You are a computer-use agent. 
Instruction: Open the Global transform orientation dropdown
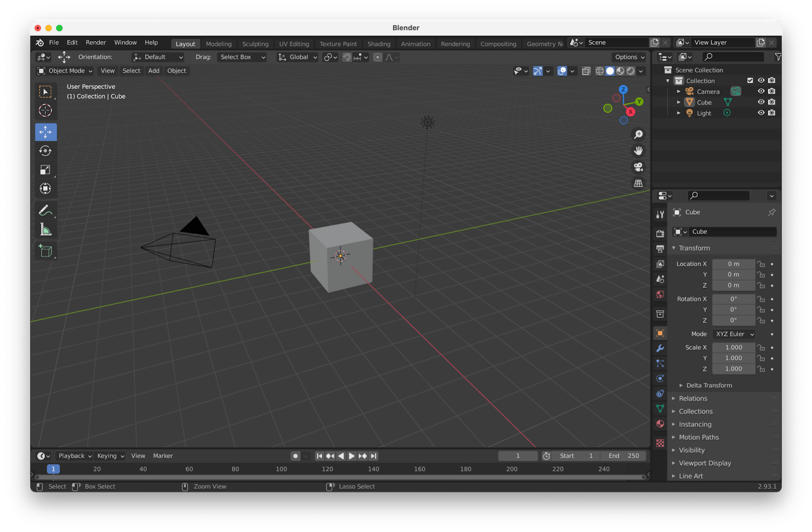point(298,57)
